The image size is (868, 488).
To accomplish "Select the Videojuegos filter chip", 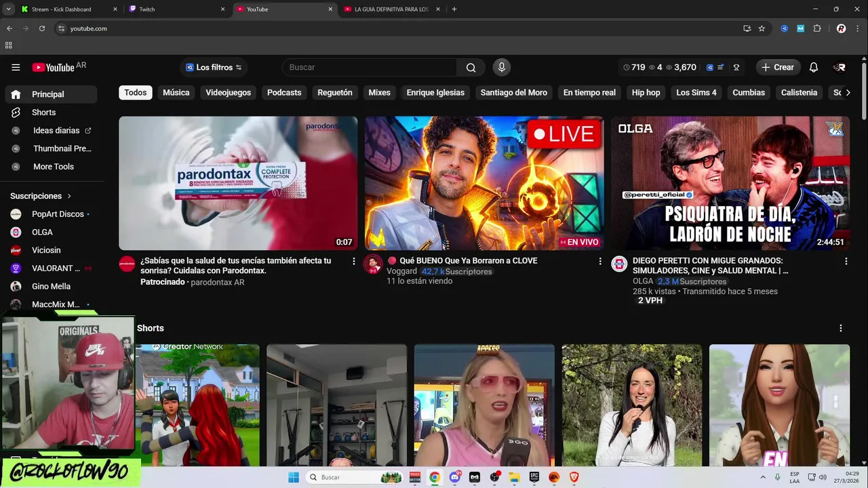I will coord(229,92).
